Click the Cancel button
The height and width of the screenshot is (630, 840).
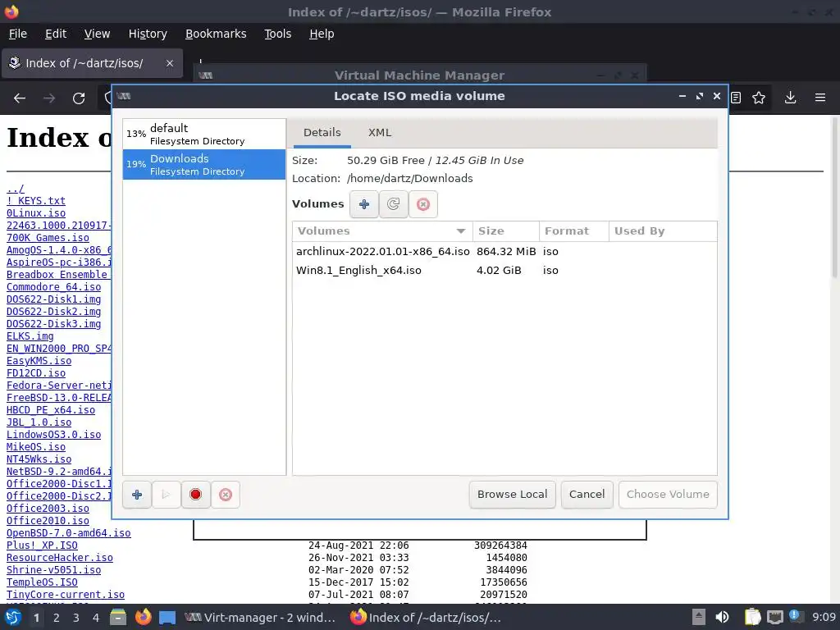point(587,495)
